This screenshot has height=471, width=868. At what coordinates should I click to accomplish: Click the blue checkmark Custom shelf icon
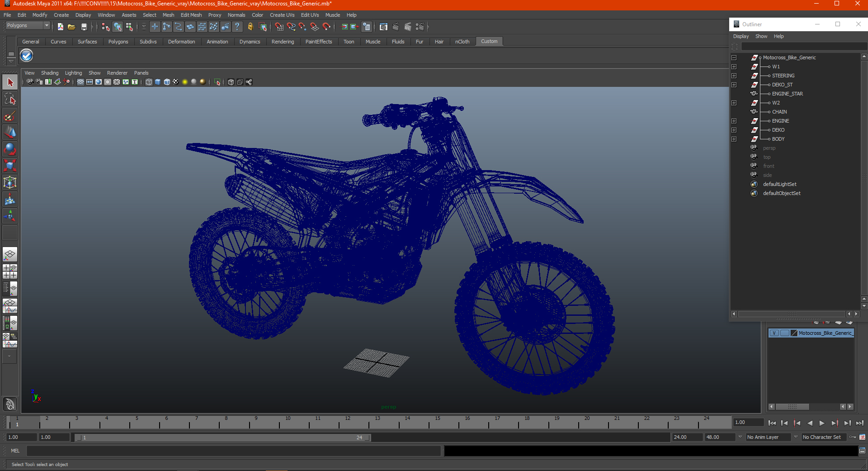tap(27, 56)
